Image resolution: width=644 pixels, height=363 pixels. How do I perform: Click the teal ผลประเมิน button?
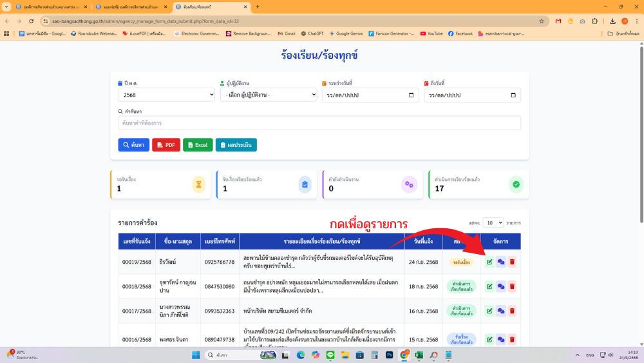tap(236, 145)
